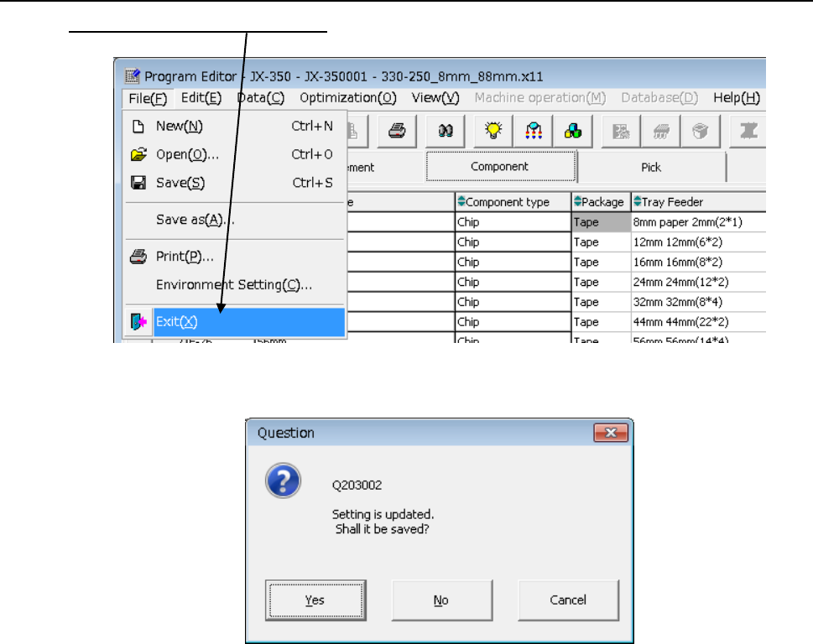
Task: Open Environment Setting(C)... from File menu
Action: (235, 285)
